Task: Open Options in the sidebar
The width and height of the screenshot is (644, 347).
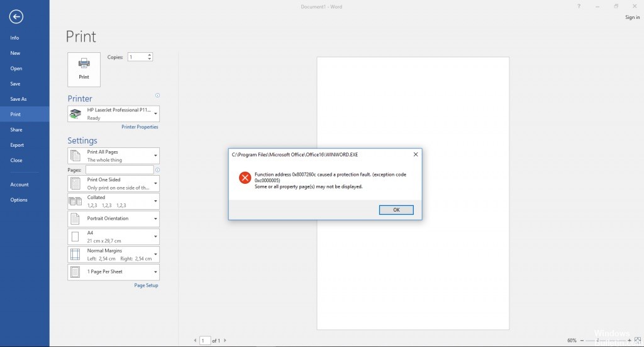Action: tap(25, 200)
